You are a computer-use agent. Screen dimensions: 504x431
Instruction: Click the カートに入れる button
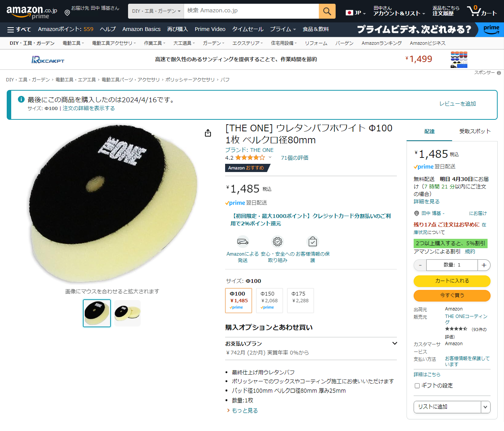coord(452,281)
